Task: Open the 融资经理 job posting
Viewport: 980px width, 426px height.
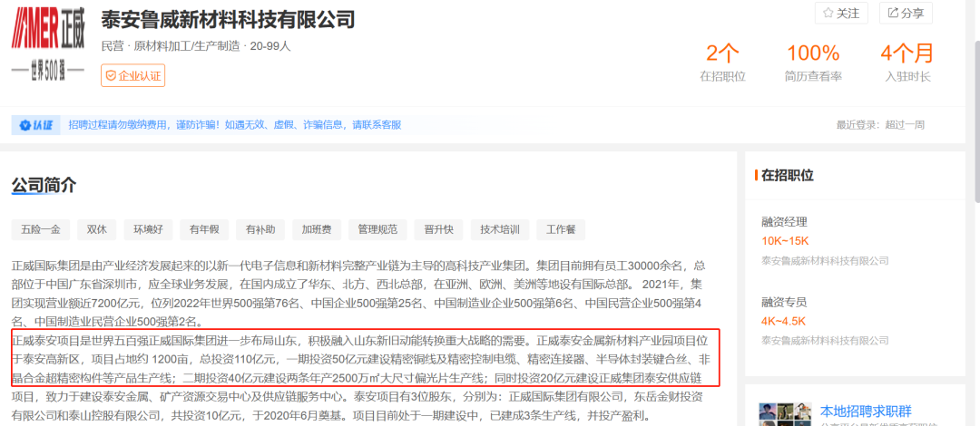Action: coord(784,222)
